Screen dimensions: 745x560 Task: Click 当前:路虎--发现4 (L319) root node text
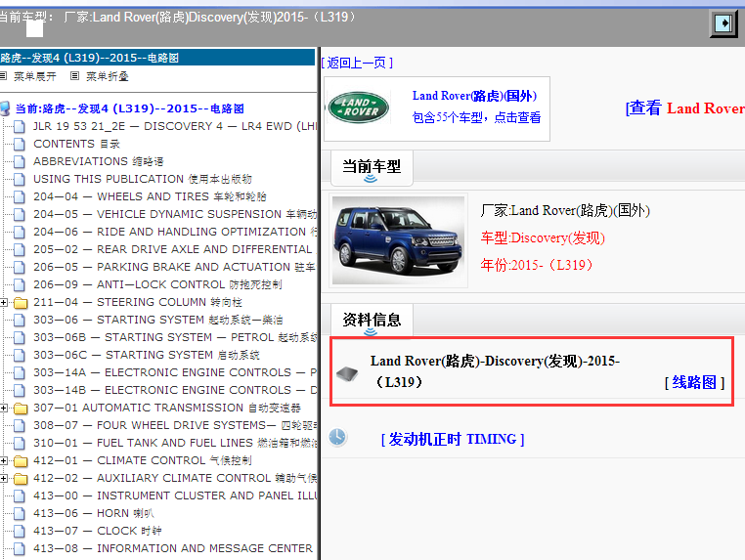click(130, 108)
